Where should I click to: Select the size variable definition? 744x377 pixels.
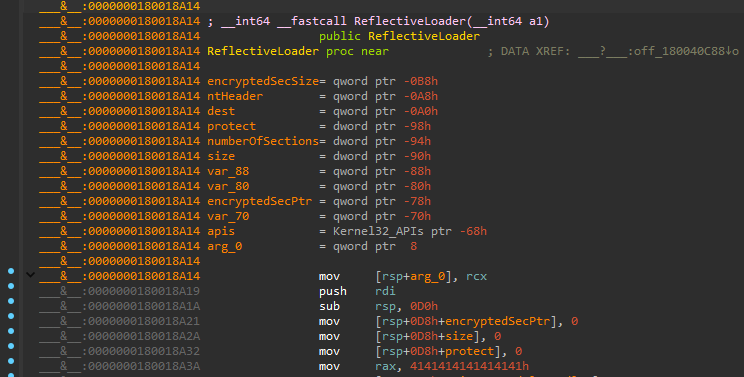click(x=221, y=156)
